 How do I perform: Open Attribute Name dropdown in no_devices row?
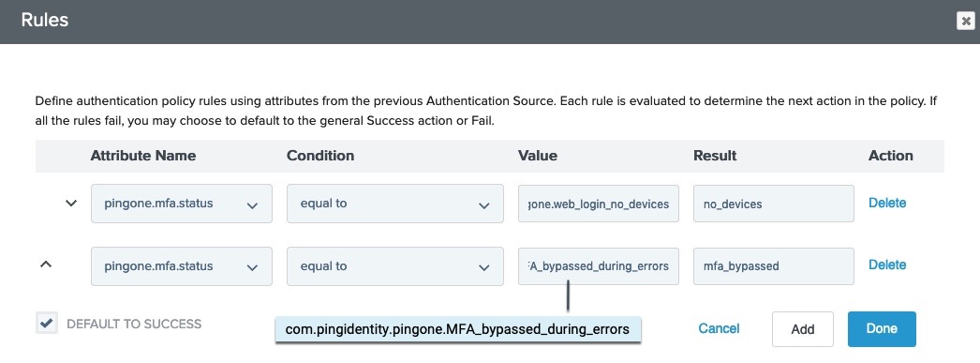[x=181, y=204]
